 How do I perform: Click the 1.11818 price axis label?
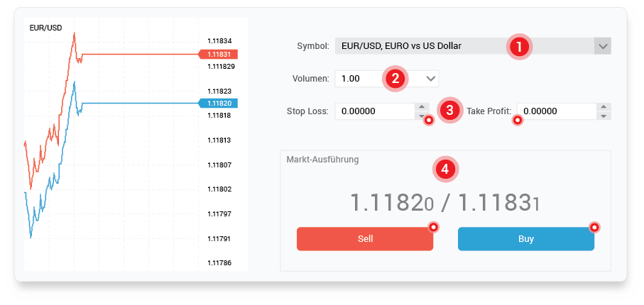tap(219, 116)
